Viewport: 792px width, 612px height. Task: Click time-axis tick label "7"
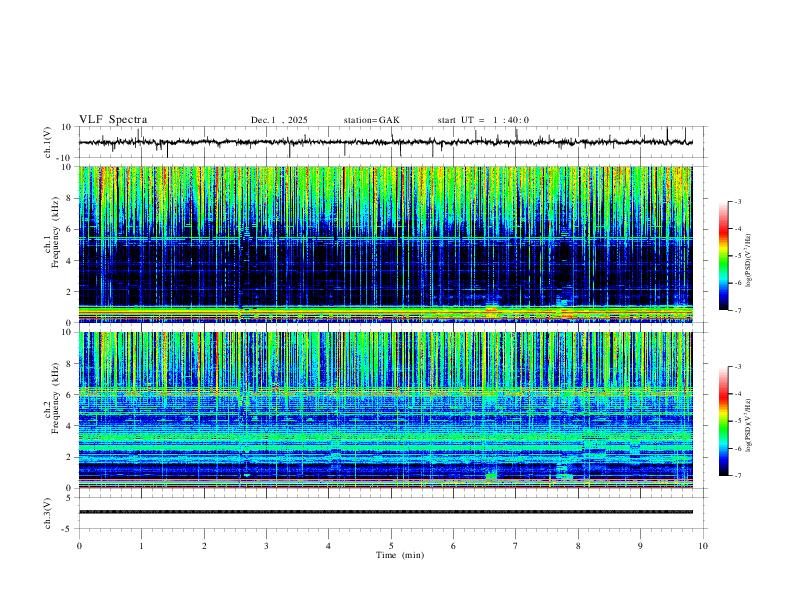516,546
